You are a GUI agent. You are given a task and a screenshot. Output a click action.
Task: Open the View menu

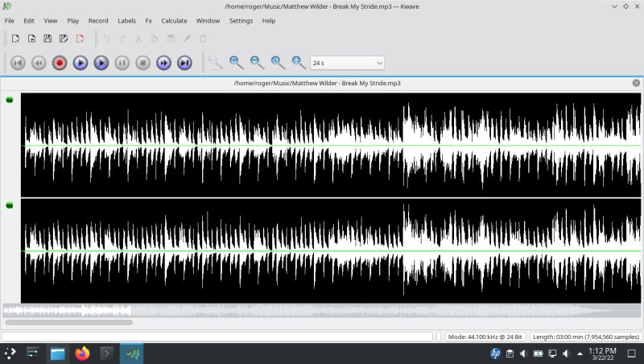tap(51, 21)
